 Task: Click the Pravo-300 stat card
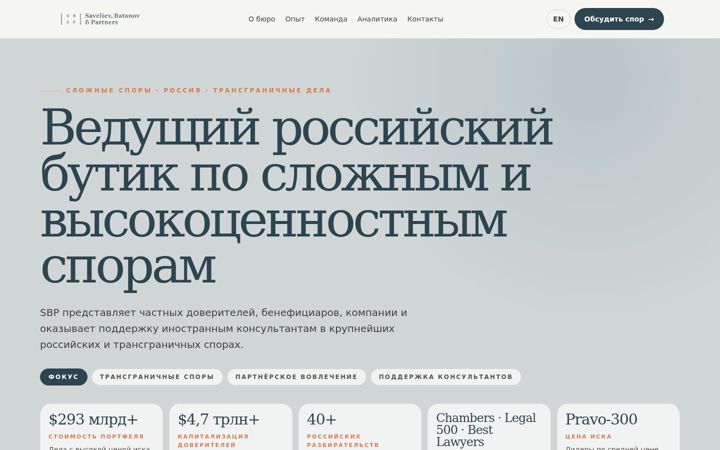619,427
